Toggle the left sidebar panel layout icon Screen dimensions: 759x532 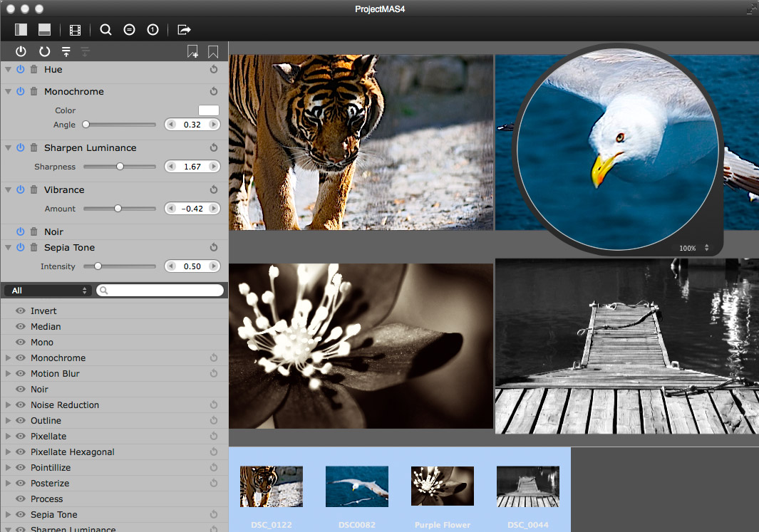(21, 30)
